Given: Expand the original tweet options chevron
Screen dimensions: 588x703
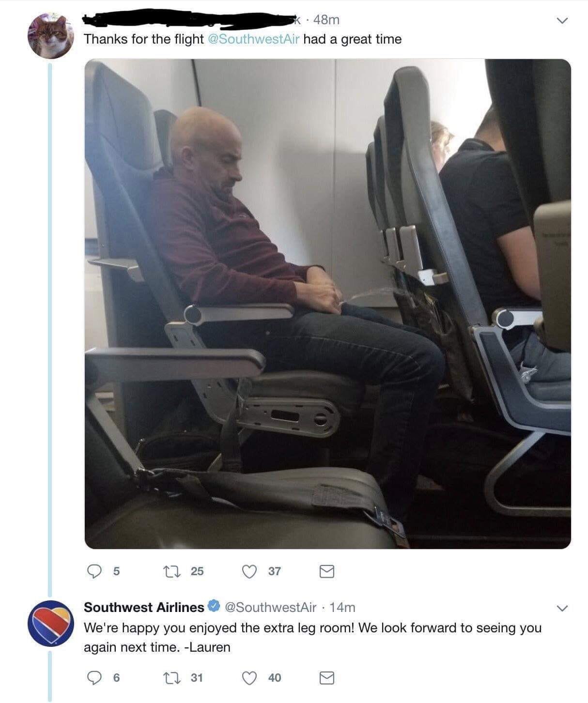Looking at the screenshot, I should pos(562,20).
